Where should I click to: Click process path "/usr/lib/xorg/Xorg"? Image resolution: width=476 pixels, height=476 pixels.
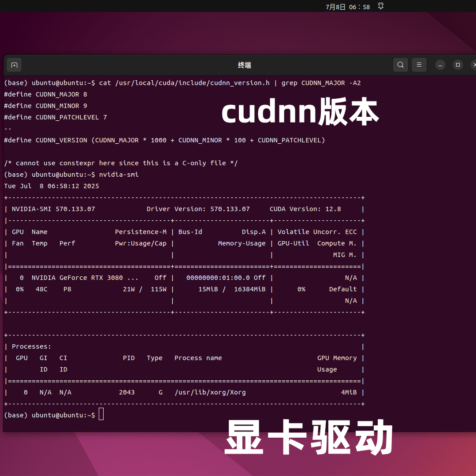click(210, 392)
